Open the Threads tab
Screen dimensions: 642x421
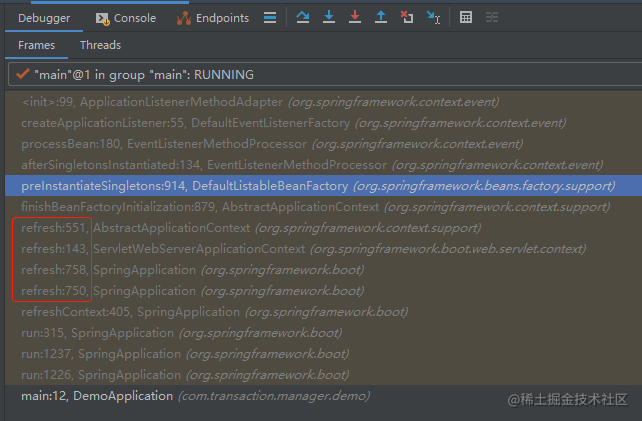(100, 45)
